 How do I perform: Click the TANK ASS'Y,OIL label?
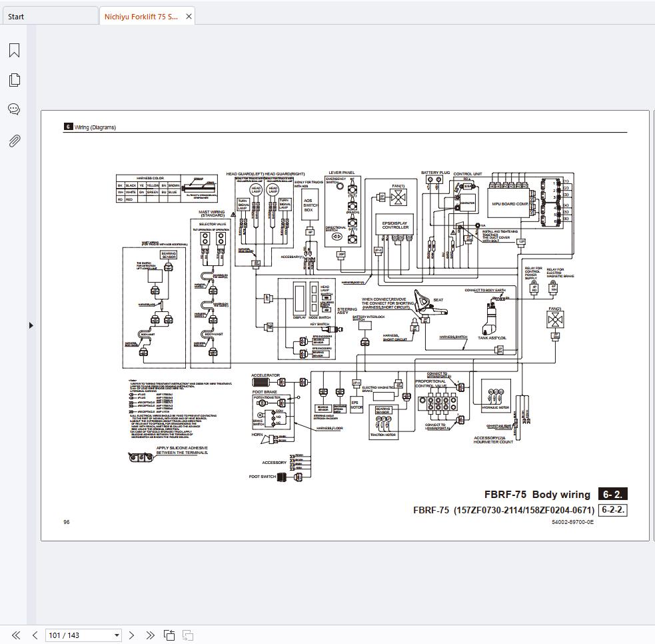point(492,338)
